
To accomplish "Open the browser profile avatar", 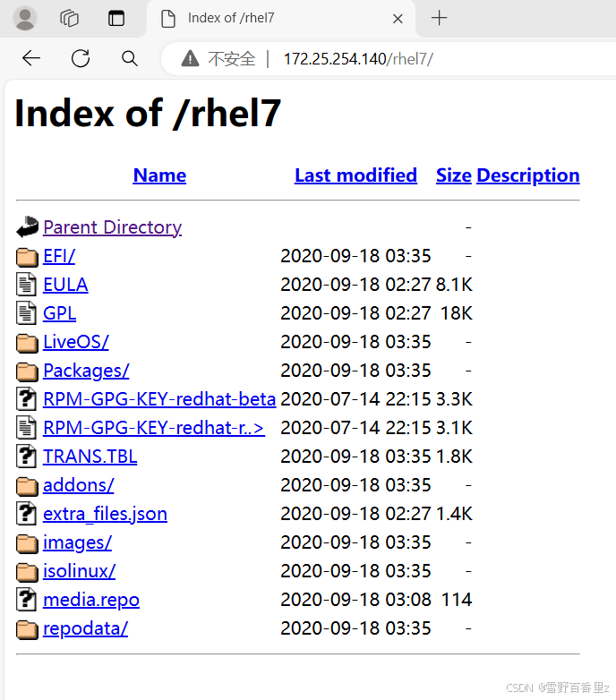I will [24, 18].
